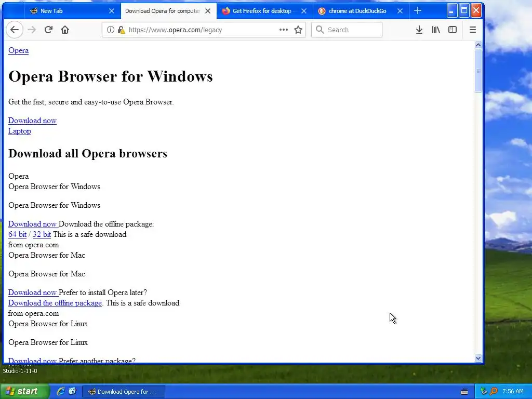Click the scrollbar down arrow
Image resolution: width=532 pixels, height=399 pixels.
coord(478,358)
